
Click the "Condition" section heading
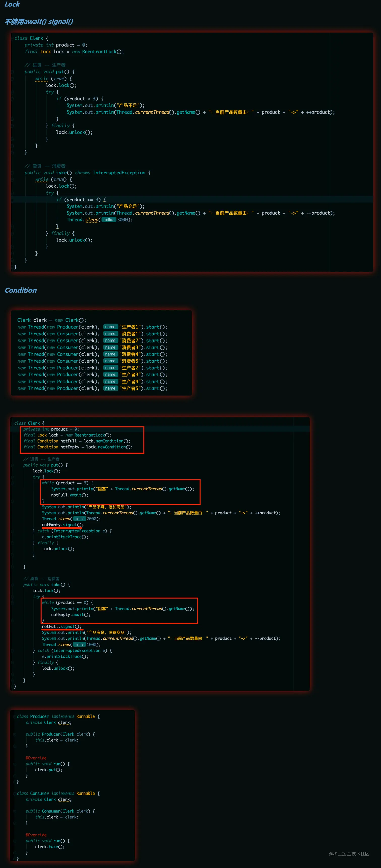21,290
